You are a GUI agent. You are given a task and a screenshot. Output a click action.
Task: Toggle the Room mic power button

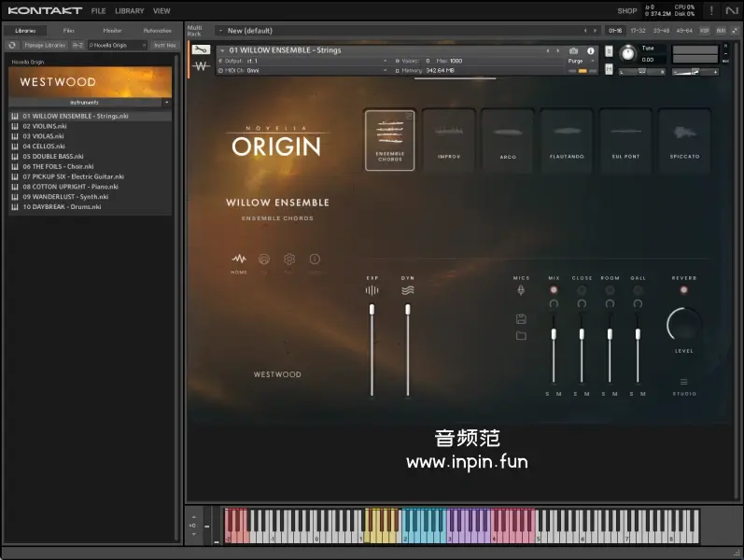click(610, 290)
